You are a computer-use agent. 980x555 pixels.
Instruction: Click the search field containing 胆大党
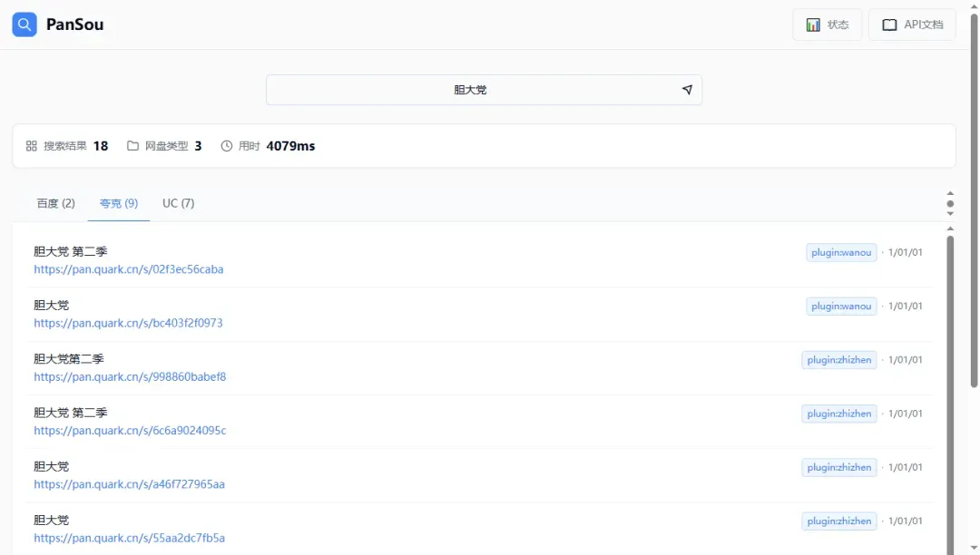click(x=470, y=90)
